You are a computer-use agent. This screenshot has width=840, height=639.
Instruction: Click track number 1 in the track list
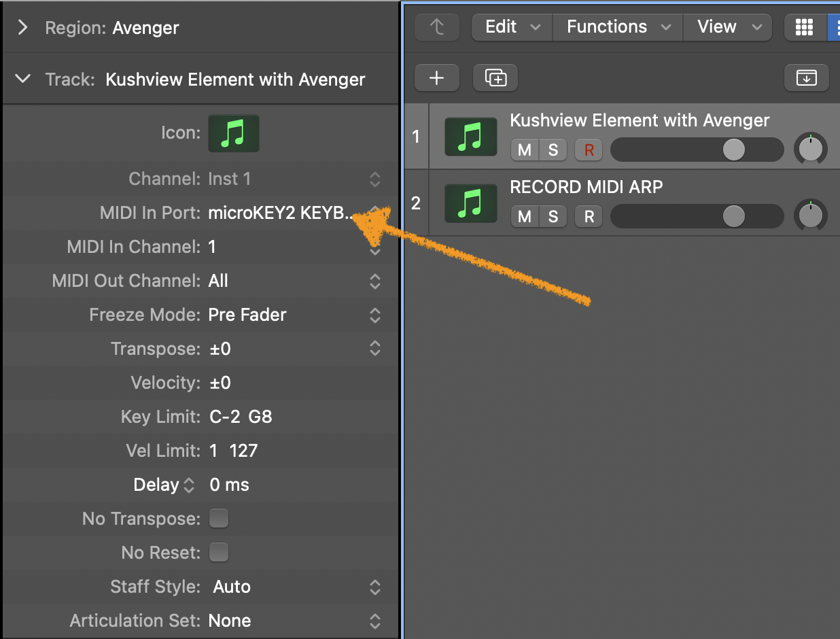(x=416, y=137)
